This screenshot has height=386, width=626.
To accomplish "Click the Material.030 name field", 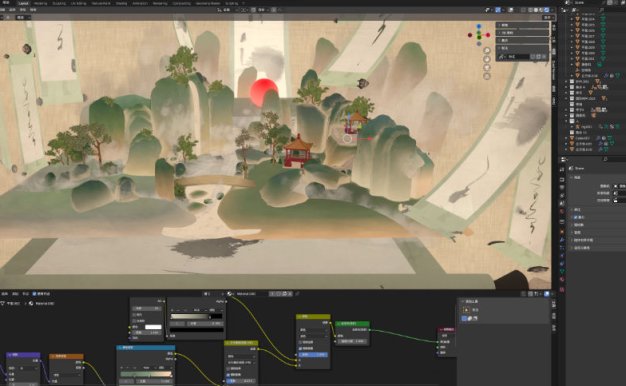I will [x=251, y=294].
